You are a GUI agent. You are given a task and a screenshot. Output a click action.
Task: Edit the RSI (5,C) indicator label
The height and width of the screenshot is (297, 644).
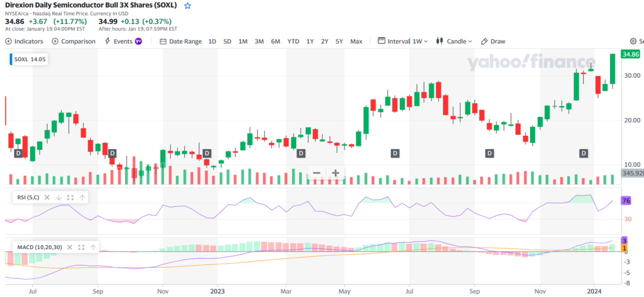[x=27, y=197]
